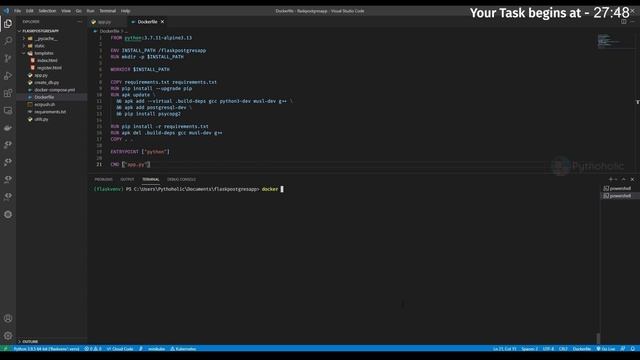
Task: Open the Selection menu
Action: pos(47,11)
